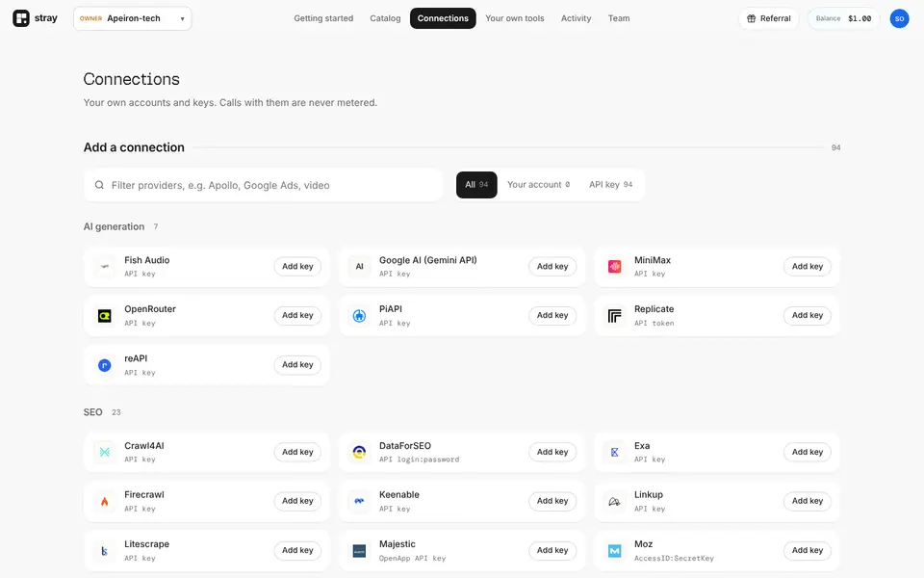Filter by API key connections
924x578 pixels.
coord(610,185)
